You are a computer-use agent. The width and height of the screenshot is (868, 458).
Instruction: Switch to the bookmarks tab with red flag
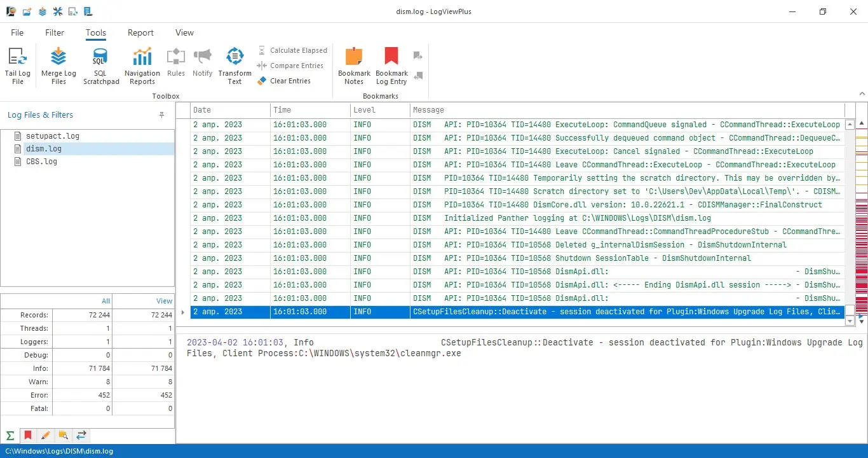click(28, 436)
